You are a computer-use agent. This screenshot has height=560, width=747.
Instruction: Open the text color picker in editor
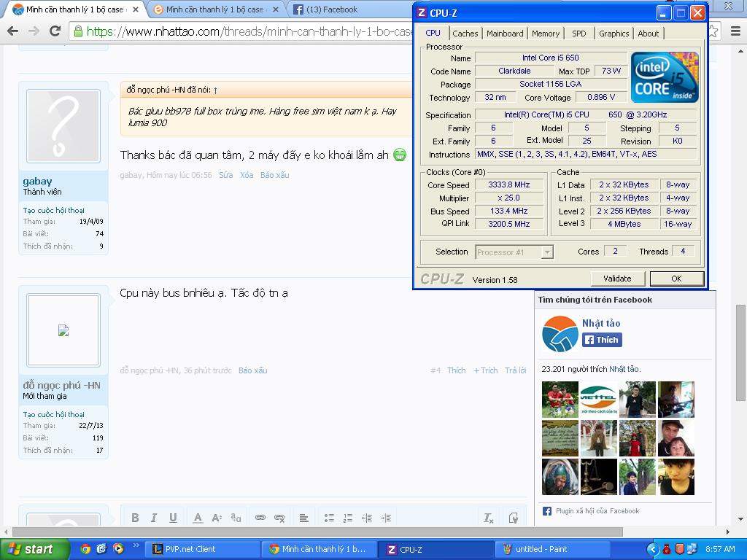click(x=198, y=518)
